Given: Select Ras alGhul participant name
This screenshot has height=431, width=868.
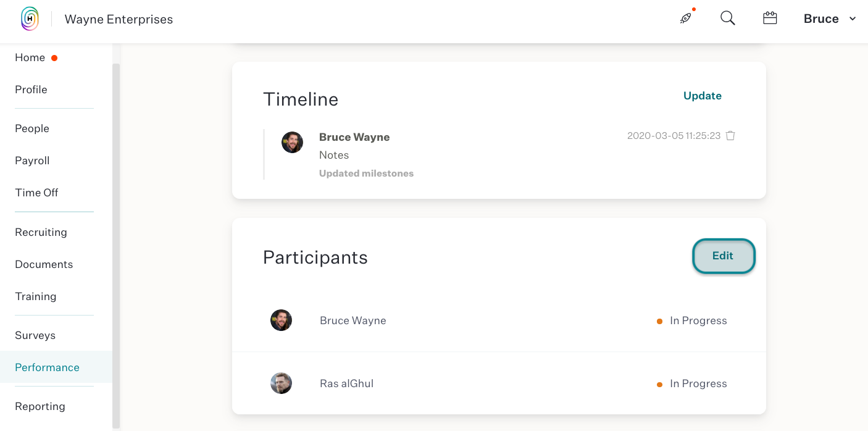Looking at the screenshot, I should coord(346,383).
